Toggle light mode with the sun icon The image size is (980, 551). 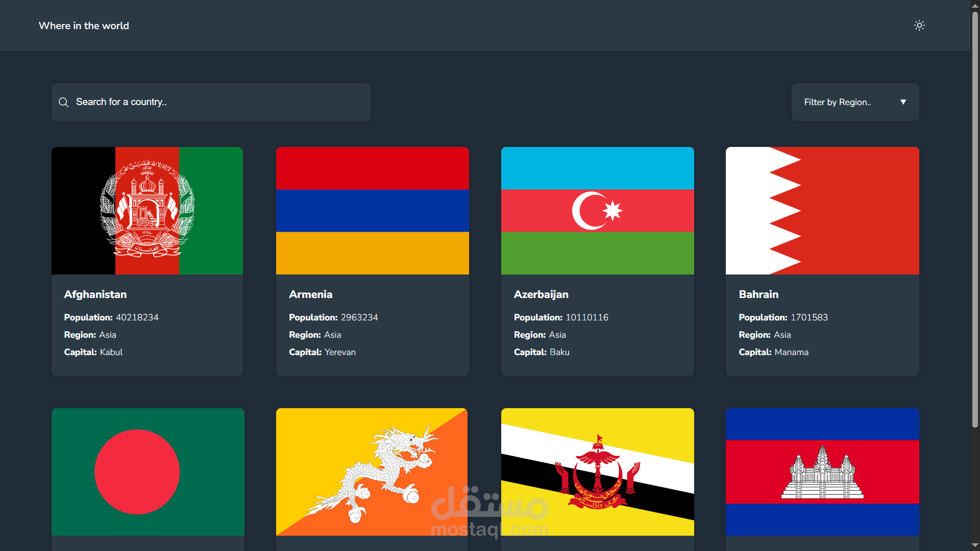point(919,26)
